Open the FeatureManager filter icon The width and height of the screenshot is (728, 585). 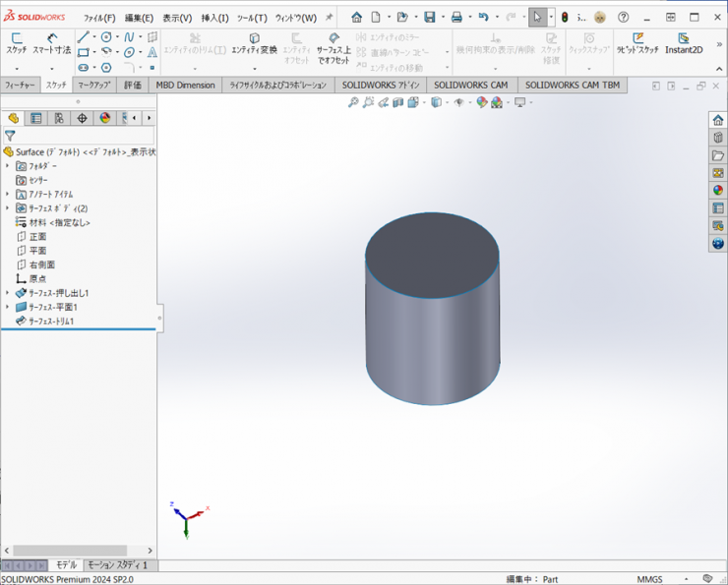(x=10, y=137)
